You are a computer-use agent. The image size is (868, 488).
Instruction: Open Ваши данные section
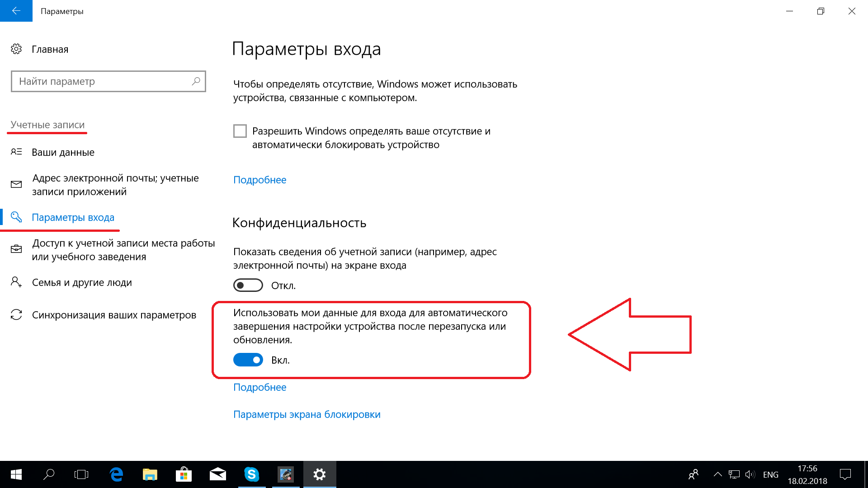tap(63, 152)
